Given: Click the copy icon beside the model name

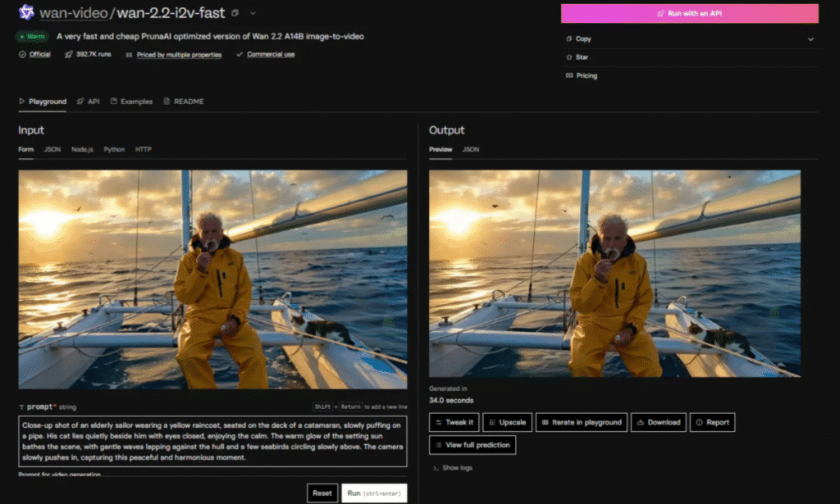Looking at the screenshot, I should [x=235, y=13].
